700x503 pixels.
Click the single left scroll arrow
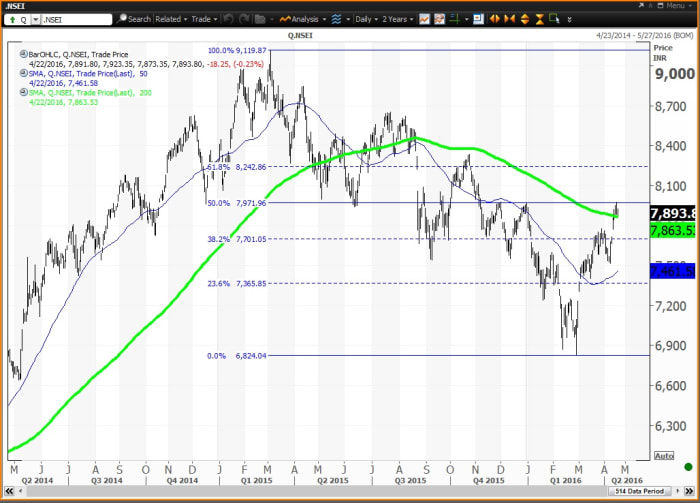[20, 491]
